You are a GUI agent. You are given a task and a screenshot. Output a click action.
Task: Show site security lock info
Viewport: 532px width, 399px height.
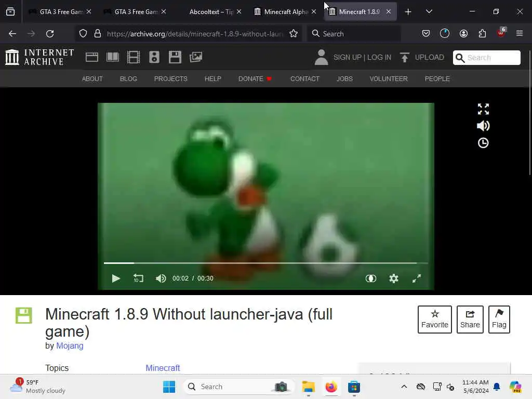(98, 34)
